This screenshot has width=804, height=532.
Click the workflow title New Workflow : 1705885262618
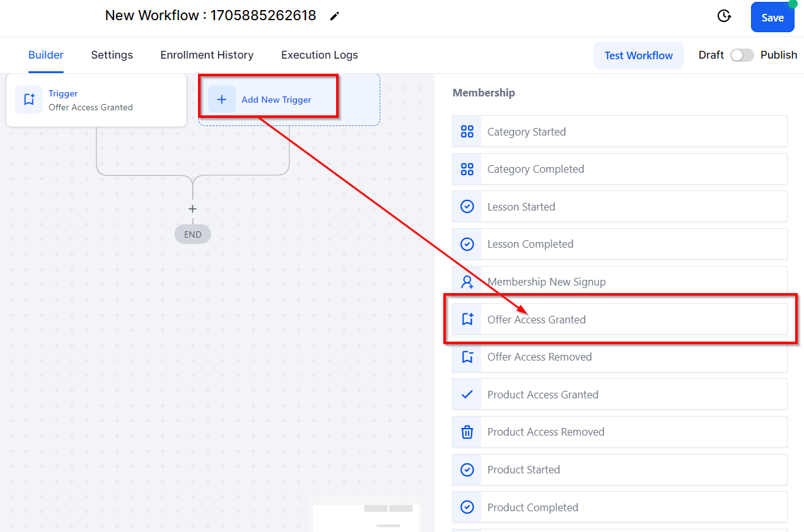(x=211, y=16)
